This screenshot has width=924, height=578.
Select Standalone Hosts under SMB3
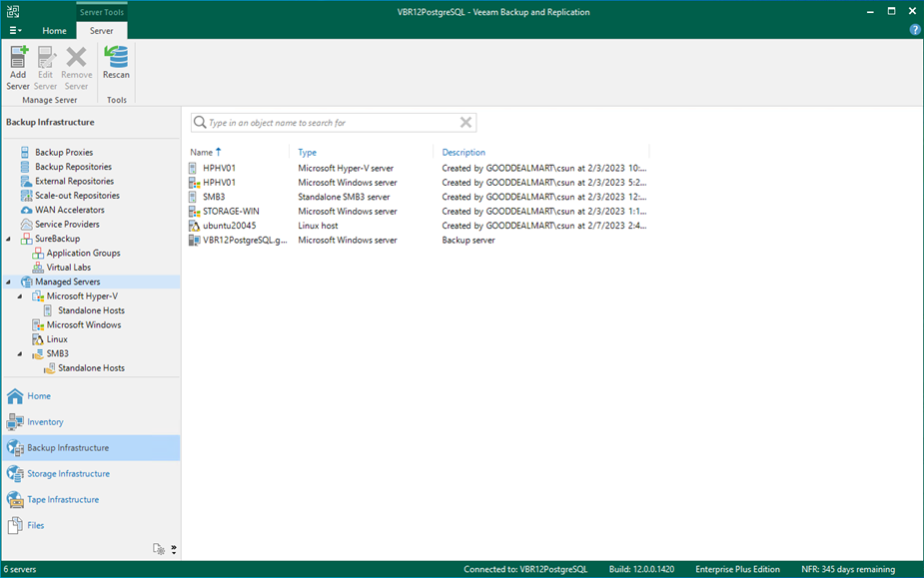(x=91, y=367)
